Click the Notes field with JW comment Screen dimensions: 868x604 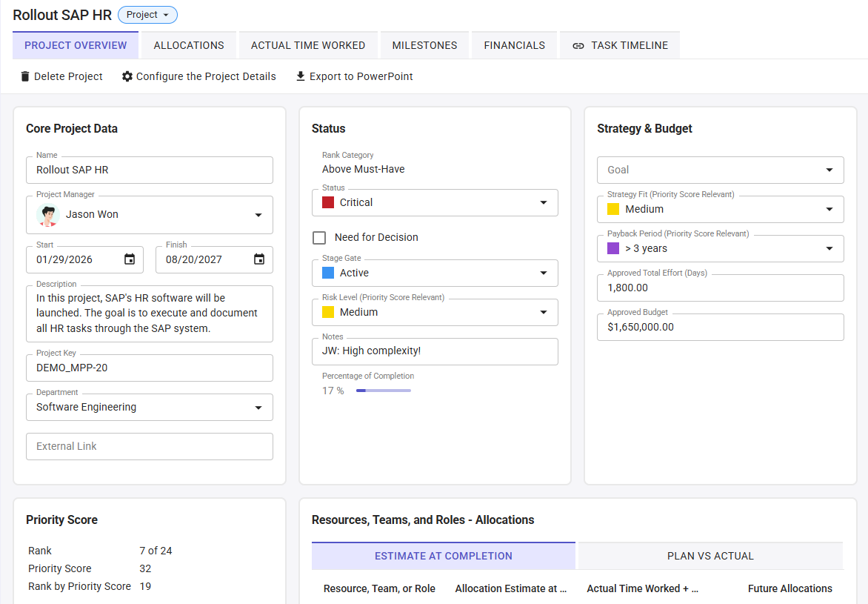coord(435,351)
